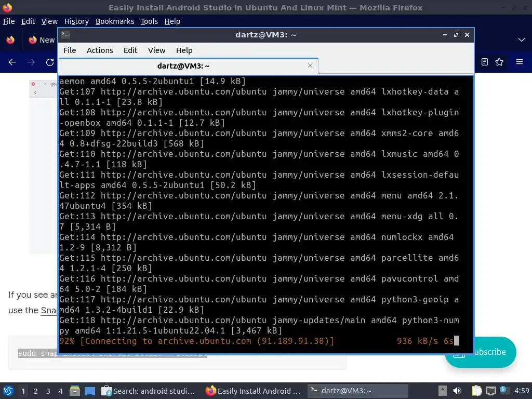Viewport: 532px width, 399px height.
Task: Open Firefox hamburger application menu
Action: point(520,62)
